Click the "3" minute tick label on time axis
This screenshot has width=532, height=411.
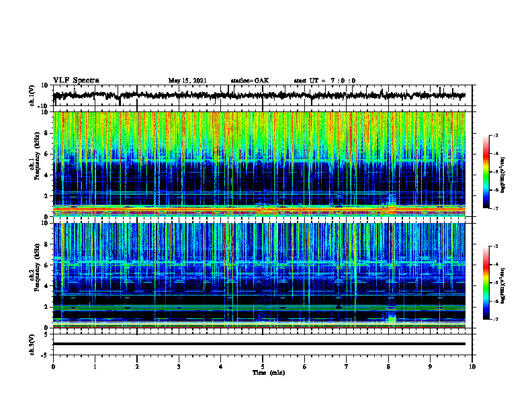click(x=179, y=367)
